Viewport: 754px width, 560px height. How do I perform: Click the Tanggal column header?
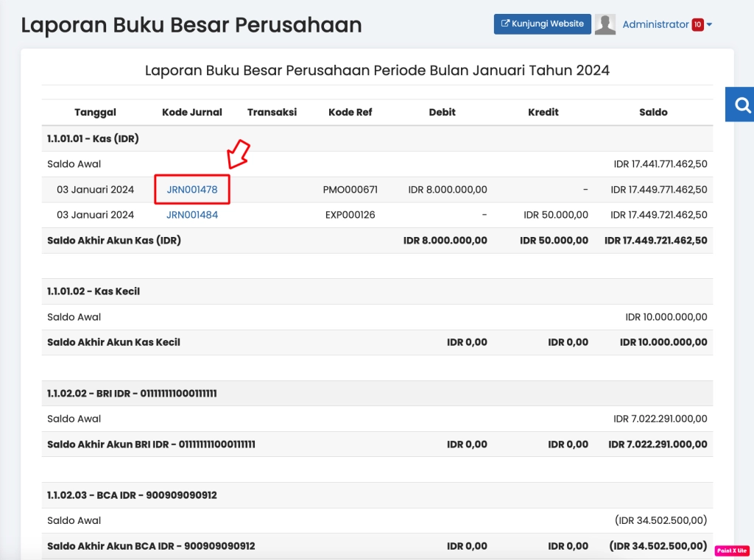96,113
